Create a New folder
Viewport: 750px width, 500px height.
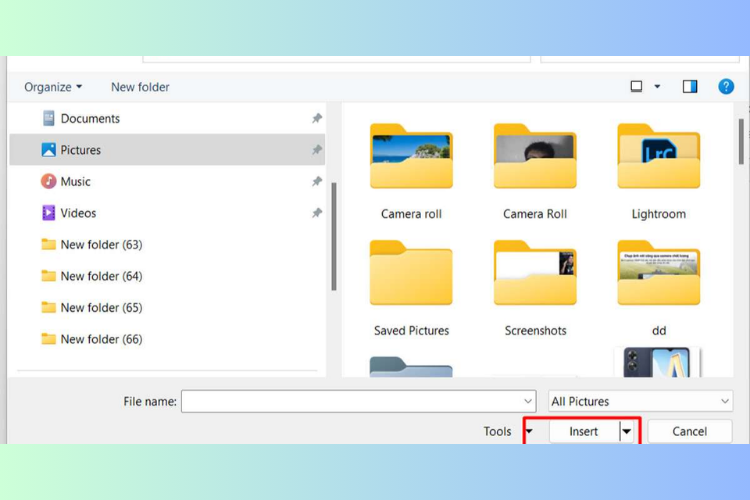(x=140, y=87)
